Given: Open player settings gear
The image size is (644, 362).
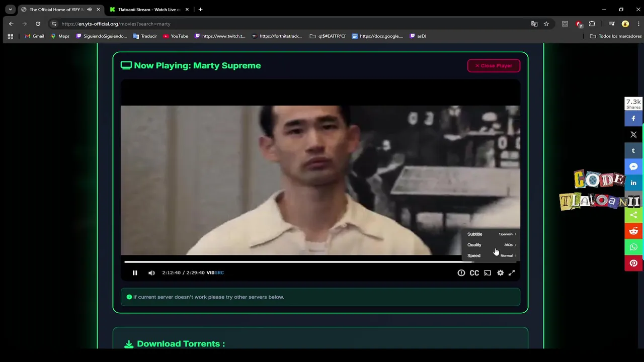Looking at the screenshot, I should click(500, 273).
